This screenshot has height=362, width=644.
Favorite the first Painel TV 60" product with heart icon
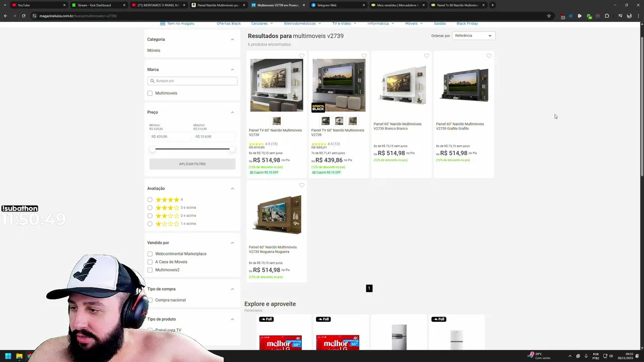tap(302, 56)
